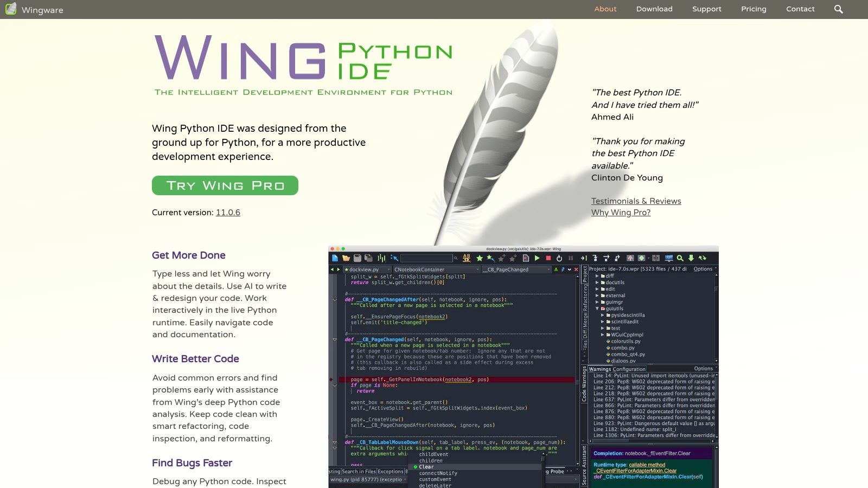Start debugging with the green Run icon
The image size is (868, 488).
[537, 258]
